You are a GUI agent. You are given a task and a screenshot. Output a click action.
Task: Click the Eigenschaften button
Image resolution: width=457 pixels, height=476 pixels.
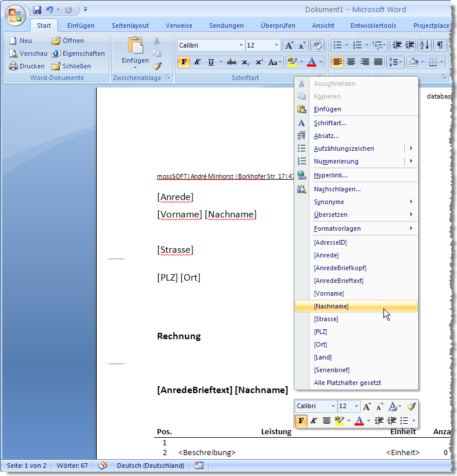(x=78, y=53)
